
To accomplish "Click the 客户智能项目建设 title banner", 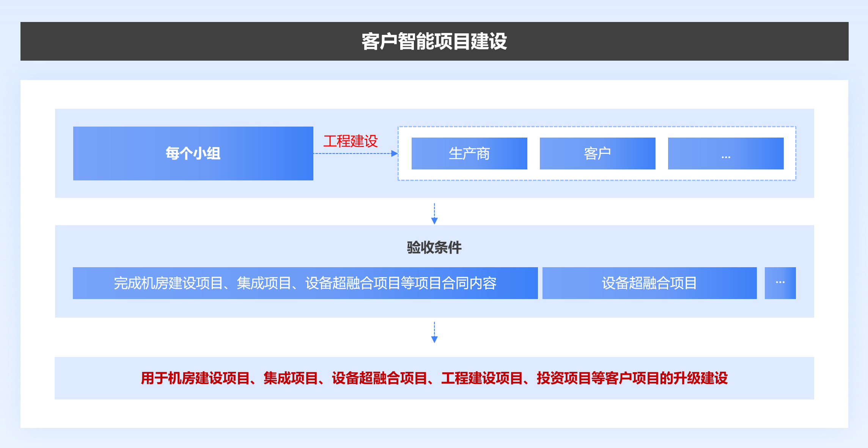I will coord(434,41).
